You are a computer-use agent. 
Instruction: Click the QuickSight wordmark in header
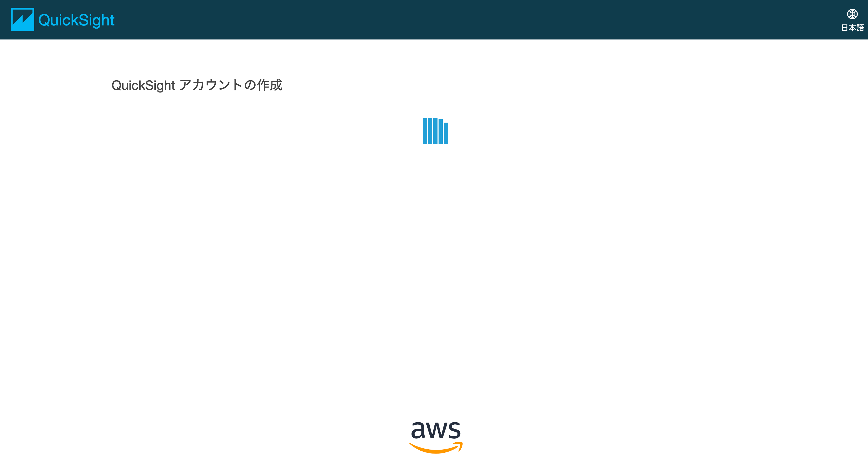(x=77, y=20)
